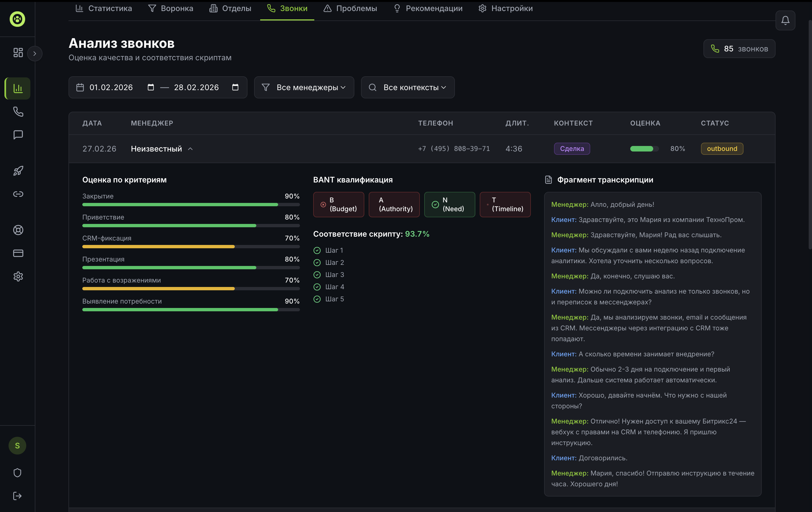Open the phone calls sidebar icon
812x512 pixels.
(x=18, y=112)
